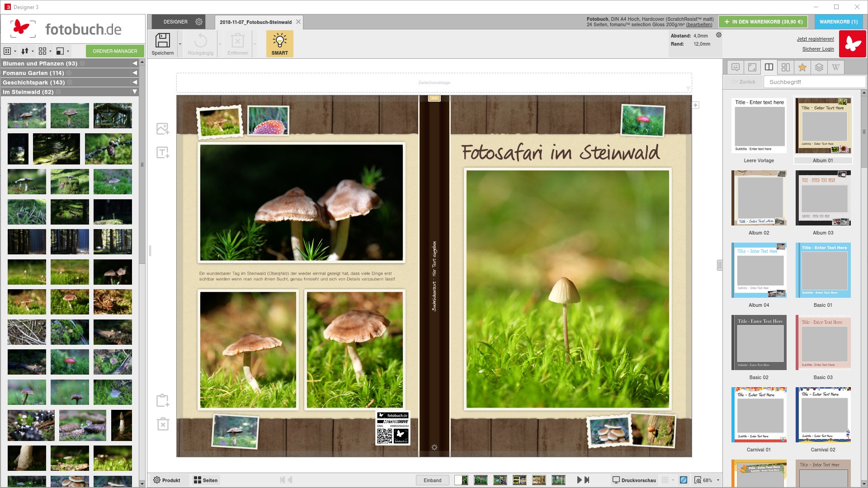Toggle the blue page view icon at bottom
The image size is (868, 488).
(684, 480)
